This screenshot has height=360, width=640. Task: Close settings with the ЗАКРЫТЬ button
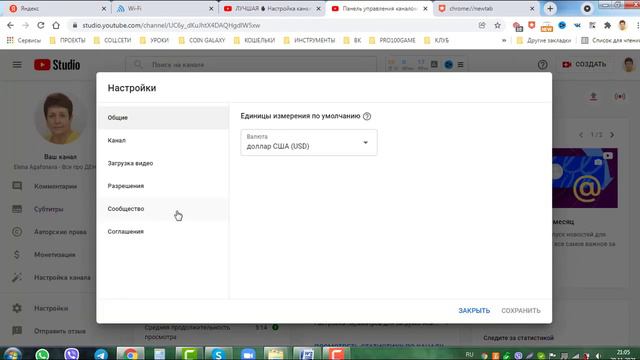(474, 311)
